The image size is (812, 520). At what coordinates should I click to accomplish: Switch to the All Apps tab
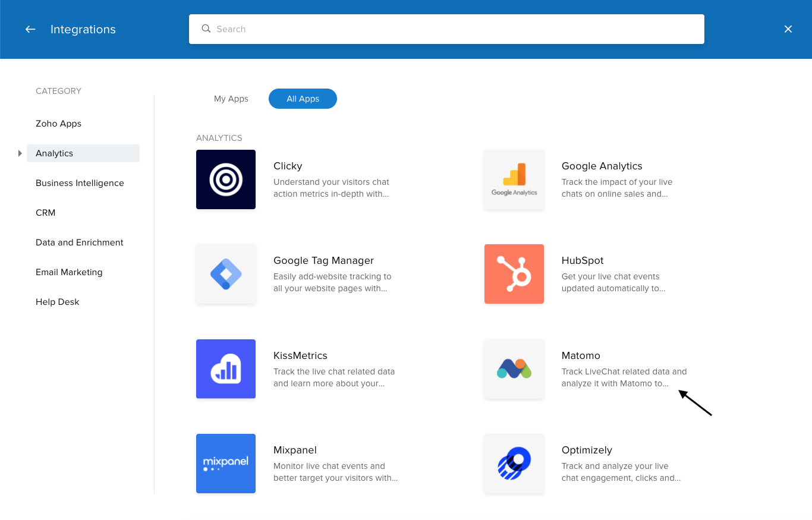click(x=303, y=99)
